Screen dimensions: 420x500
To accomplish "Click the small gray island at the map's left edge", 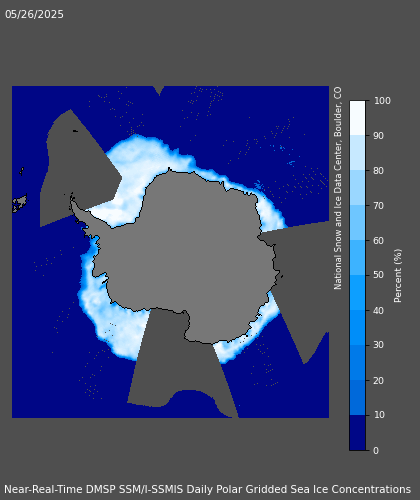I will click(20, 203).
